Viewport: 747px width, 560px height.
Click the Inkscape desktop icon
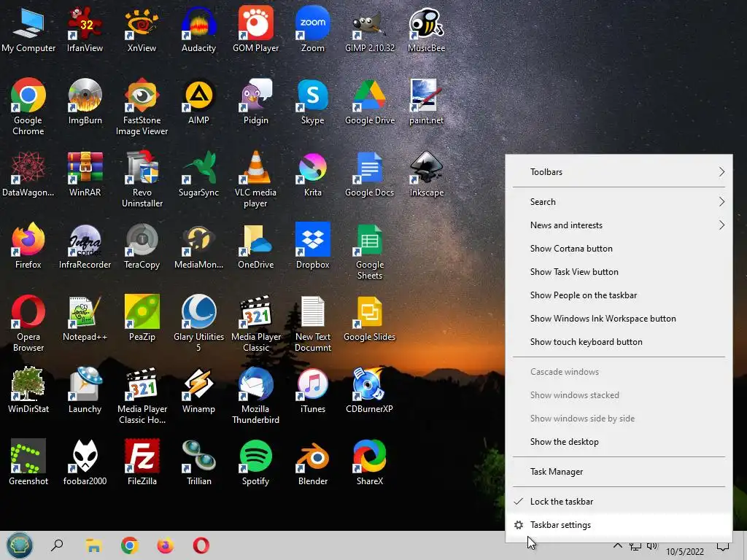[426, 174]
